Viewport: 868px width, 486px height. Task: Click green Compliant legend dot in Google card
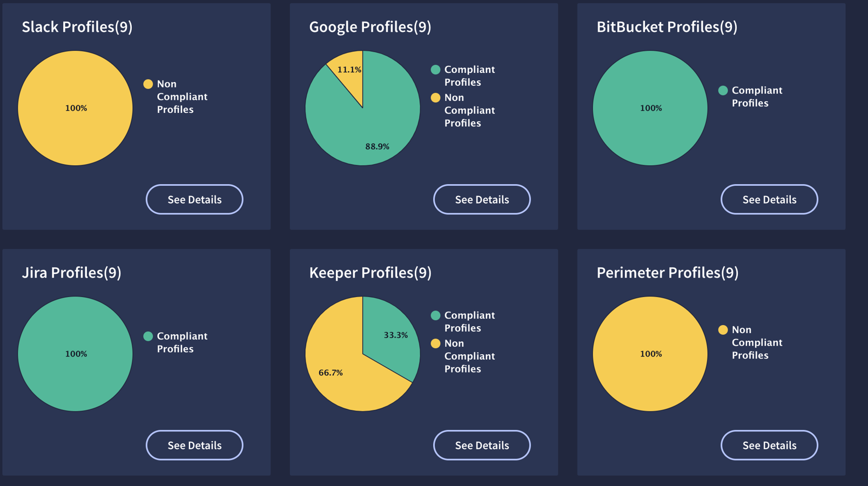click(435, 70)
